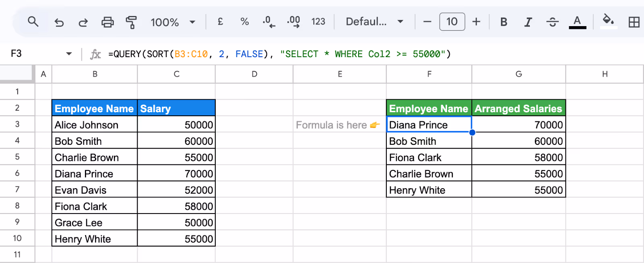
Task: Click 'Arranged Salaries' header cell
Action: click(x=519, y=108)
